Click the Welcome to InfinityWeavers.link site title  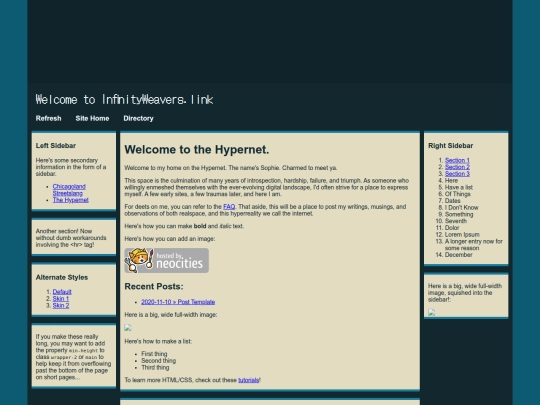coord(124,99)
